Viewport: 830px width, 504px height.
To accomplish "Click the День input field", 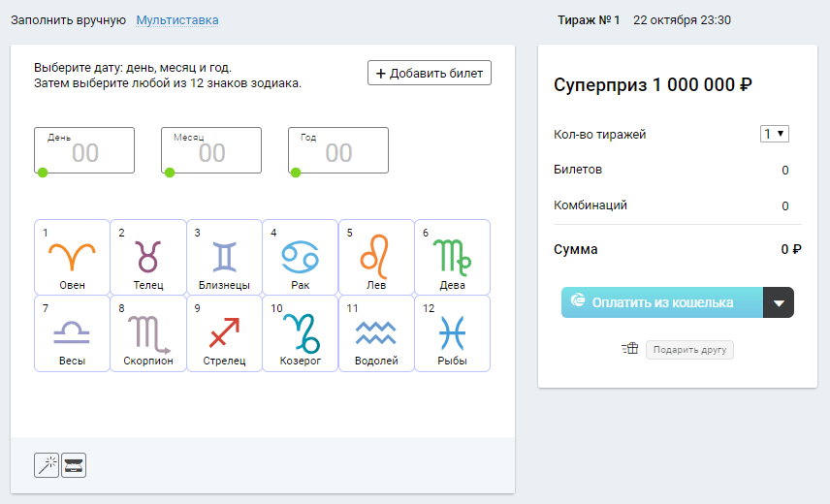I will coord(84,150).
